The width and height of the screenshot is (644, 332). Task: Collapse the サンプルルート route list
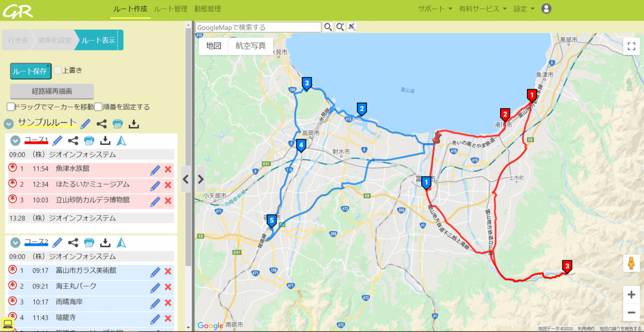tap(9, 124)
